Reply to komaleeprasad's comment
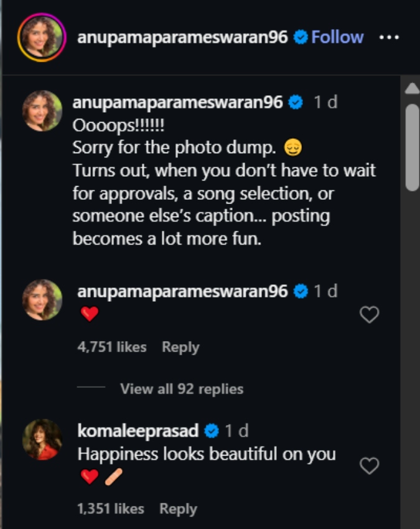 coord(178,508)
